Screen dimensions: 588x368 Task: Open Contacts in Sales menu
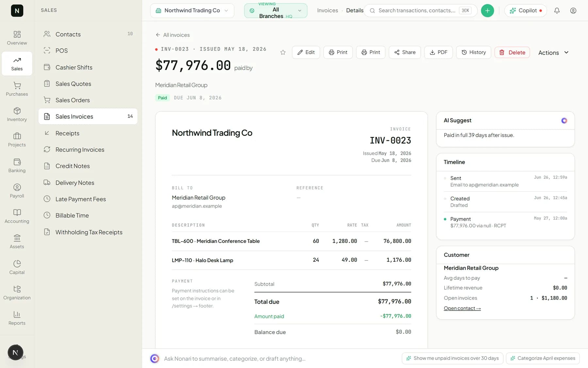click(x=88, y=34)
